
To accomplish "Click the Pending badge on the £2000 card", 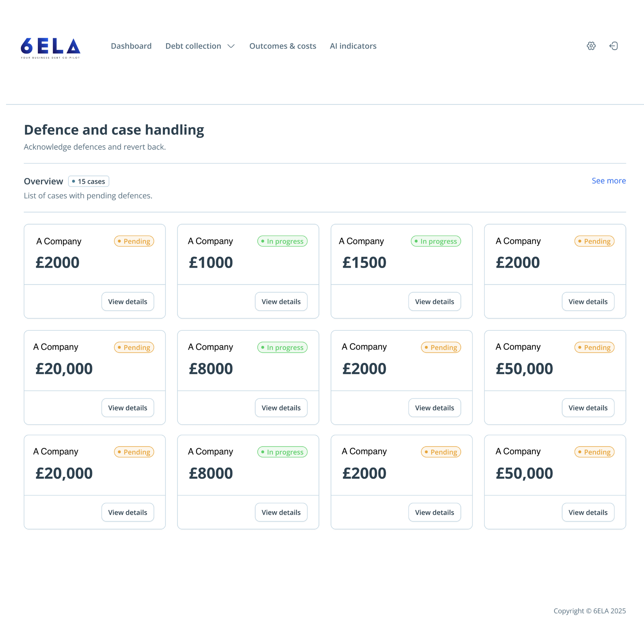I will pos(134,241).
